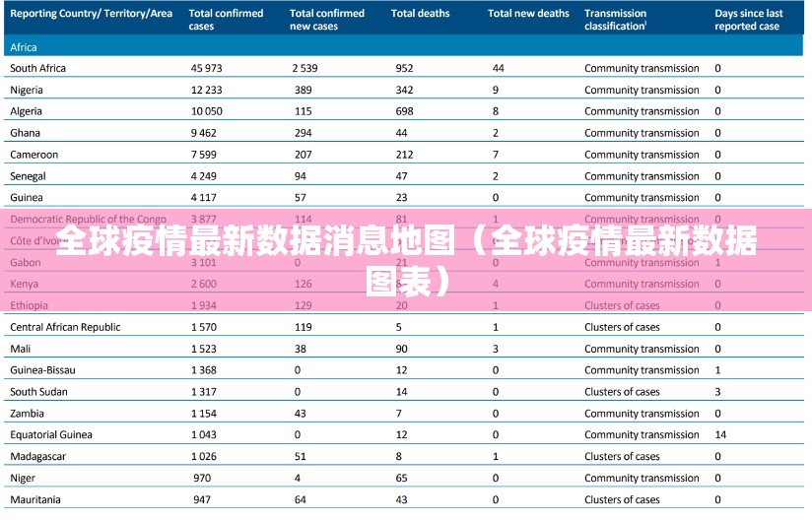Select the Central African Republic row name
Image resolution: width=812 pixels, height=520 pixels.
65,327
